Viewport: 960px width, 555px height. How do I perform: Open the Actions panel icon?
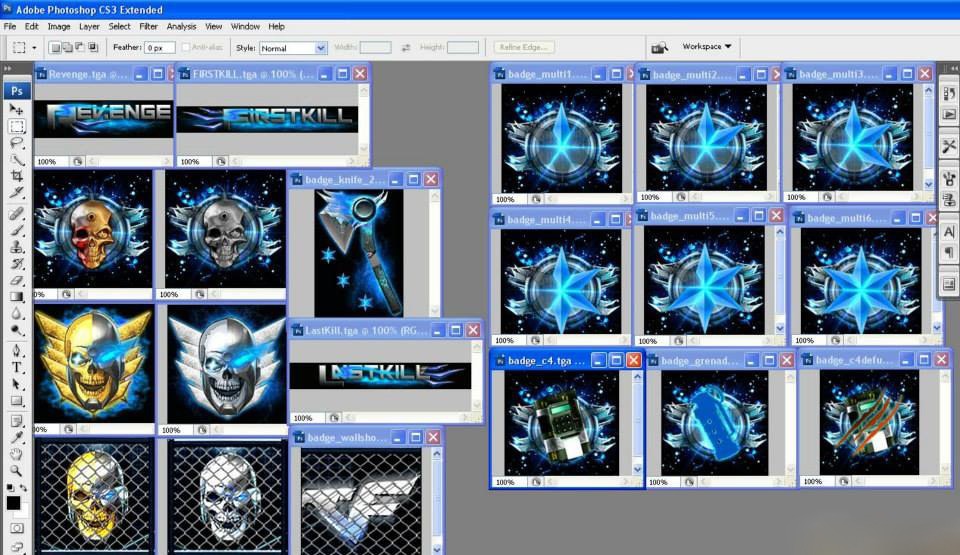(949, 114)
